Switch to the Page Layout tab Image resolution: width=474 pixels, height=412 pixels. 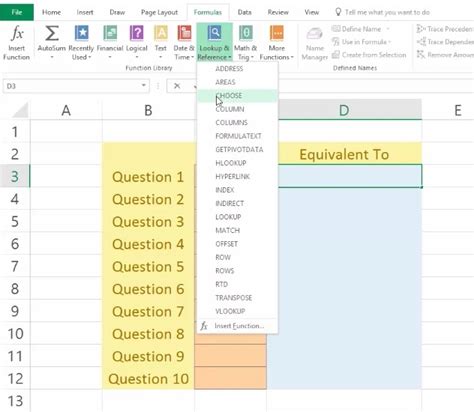(159, 12)
